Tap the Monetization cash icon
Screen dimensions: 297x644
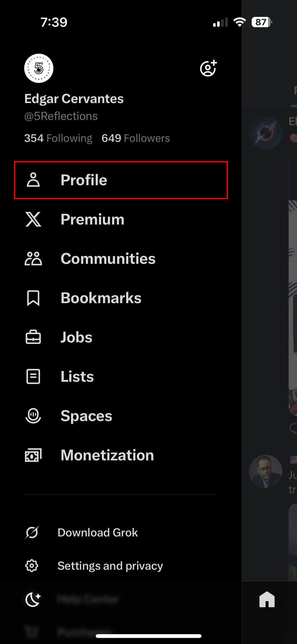[33, 455]
